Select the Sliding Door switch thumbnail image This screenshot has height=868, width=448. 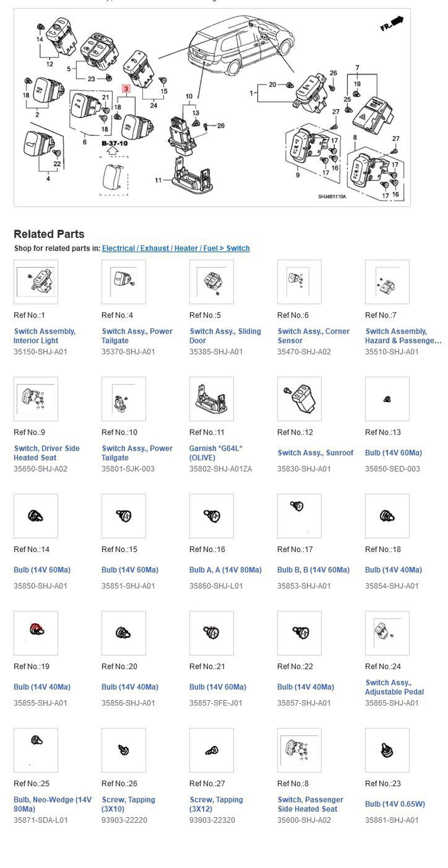212,282
